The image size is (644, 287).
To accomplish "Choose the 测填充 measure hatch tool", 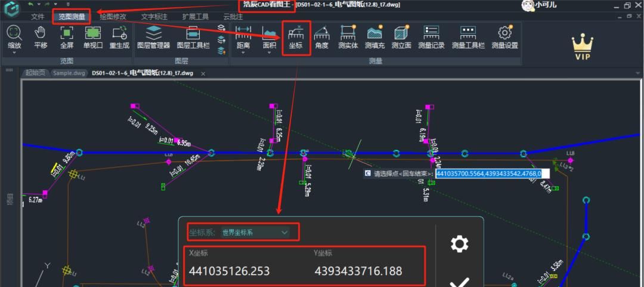I will 374,37.
